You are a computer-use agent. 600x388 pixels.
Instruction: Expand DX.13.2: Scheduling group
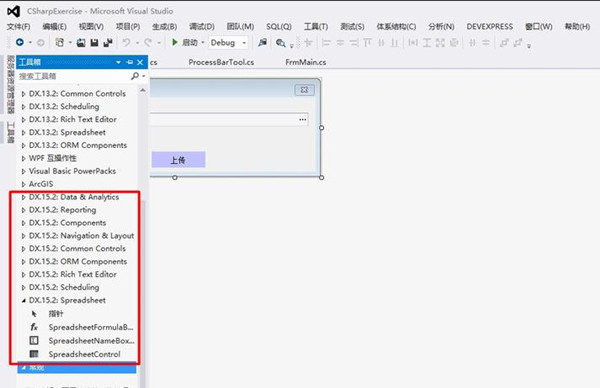pyautogui.click(x=23, y=107)
